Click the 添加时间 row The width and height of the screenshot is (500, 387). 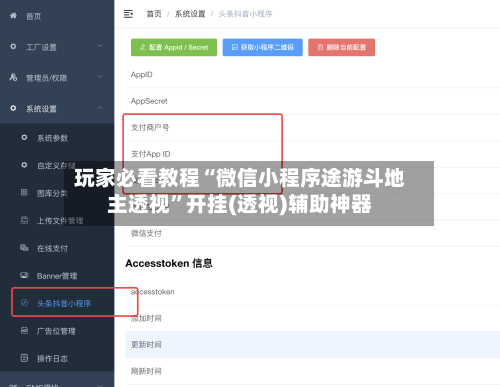click(313, 318)
